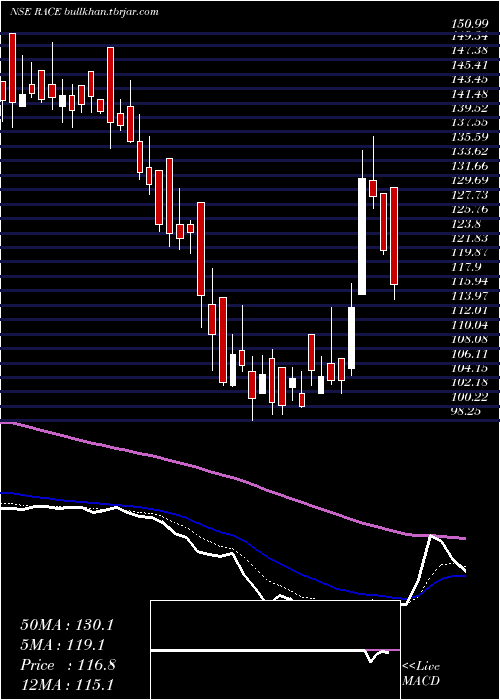This screenshot has height=700, width=500.
Task: Click the 127.73 axis label
Action: click(x=472, y=195)
